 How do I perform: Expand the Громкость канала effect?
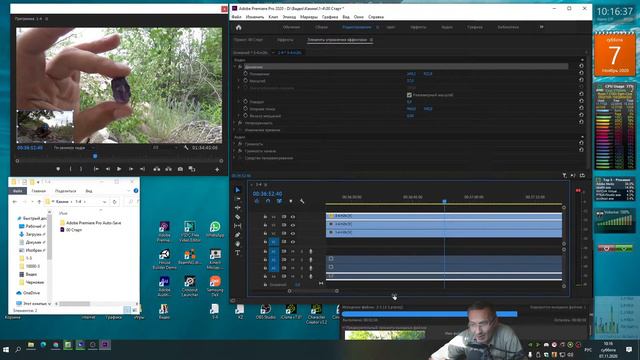[235, 151]
